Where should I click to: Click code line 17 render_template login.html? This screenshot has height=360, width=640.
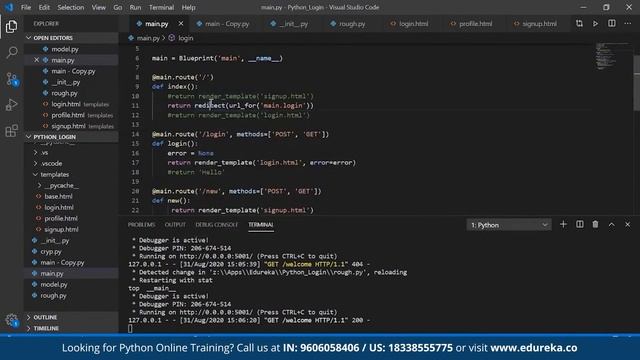click(261, 162)
